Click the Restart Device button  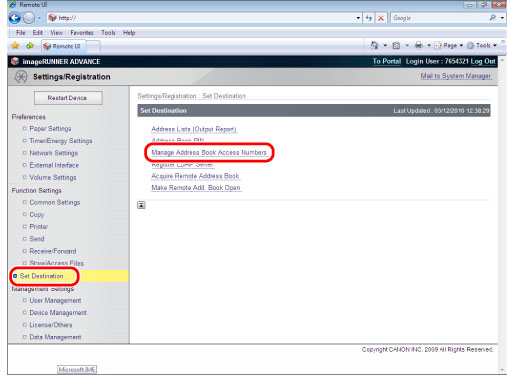[x=68, y=98]
